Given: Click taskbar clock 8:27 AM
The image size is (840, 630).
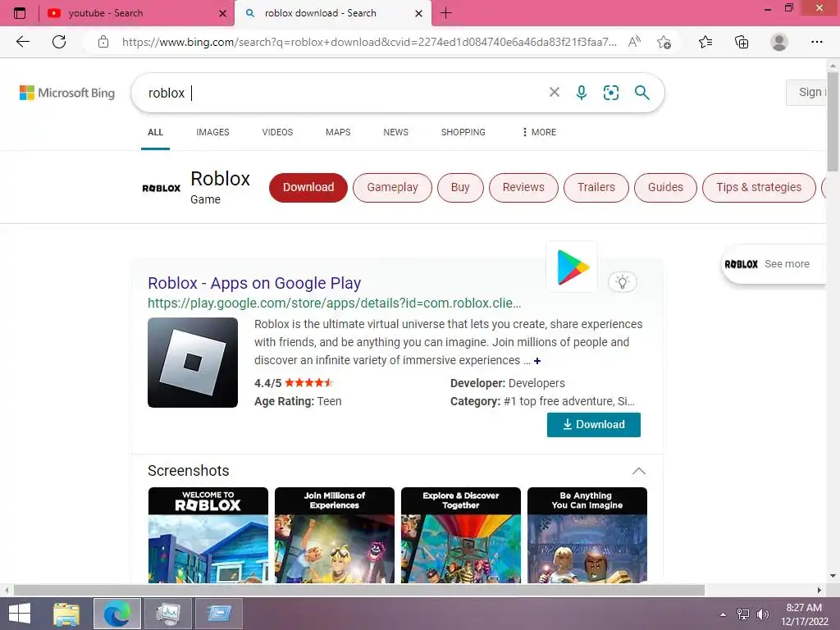Looking at the screenshot, I should coord(804,608).
